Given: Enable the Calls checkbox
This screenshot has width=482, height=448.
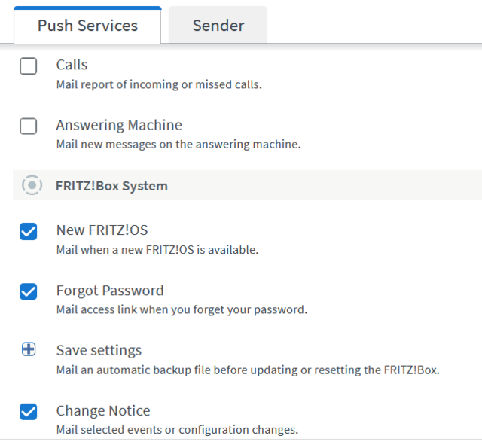Looking at the screenshot, I should click(x=28, y=66).
